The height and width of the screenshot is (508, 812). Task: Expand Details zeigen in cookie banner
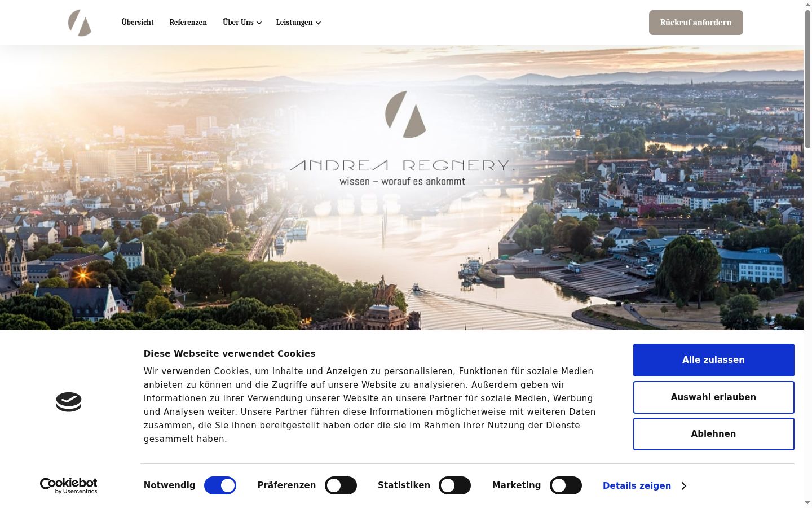645,486
